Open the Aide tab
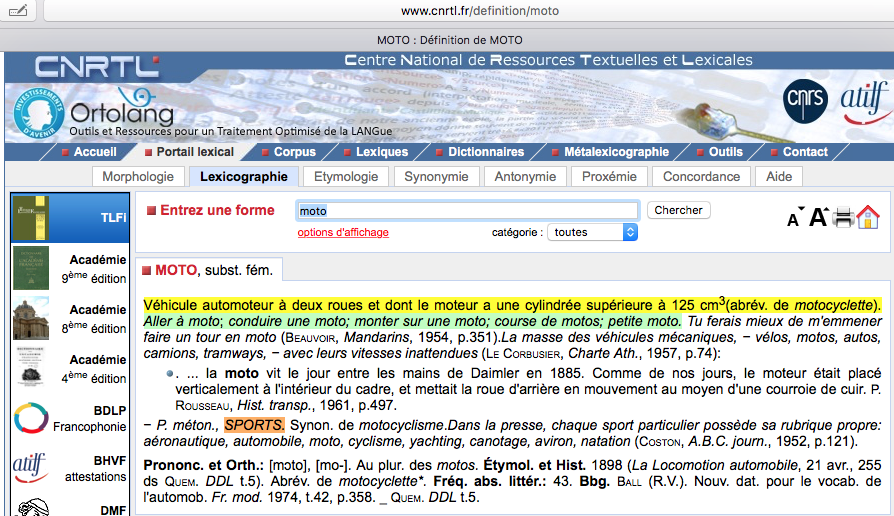Viewport: 894px width, 516px height. 779,177
